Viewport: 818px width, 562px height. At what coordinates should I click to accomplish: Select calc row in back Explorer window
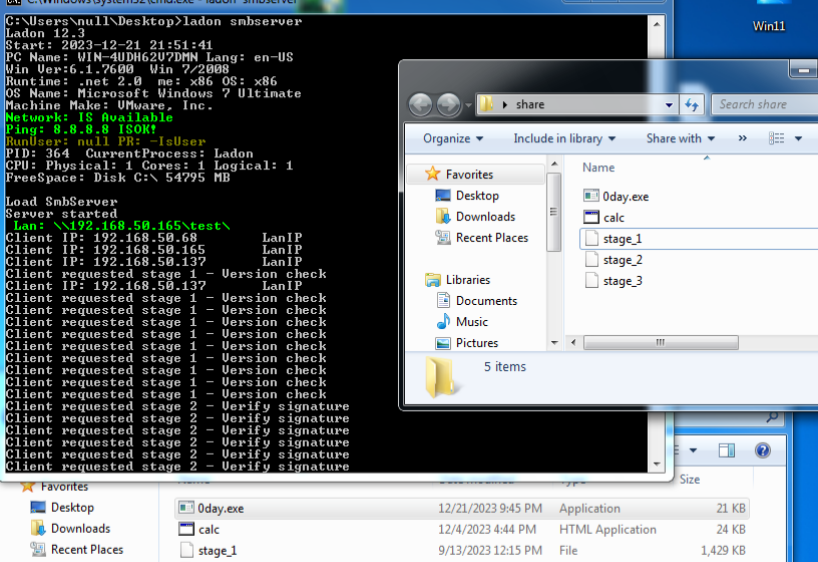pyautogui.click(x=462, y=529)
